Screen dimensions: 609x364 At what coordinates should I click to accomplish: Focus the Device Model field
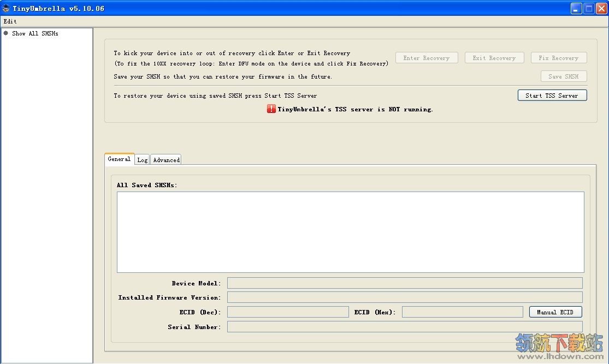point(405,283)
